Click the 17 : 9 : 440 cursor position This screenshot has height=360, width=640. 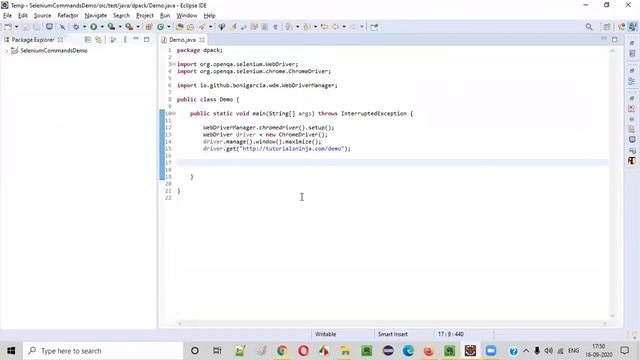tap(451, 334)
